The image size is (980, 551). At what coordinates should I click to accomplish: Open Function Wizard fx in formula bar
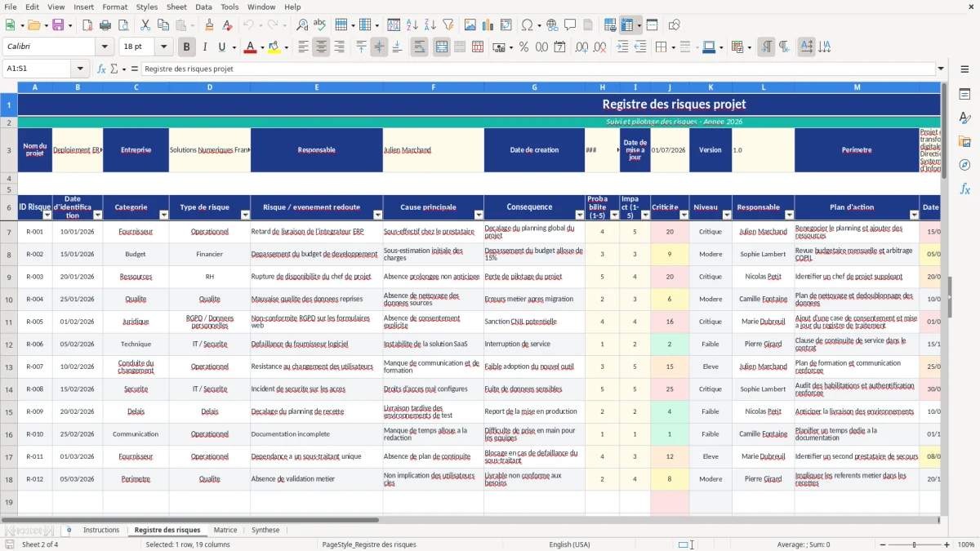101,69
